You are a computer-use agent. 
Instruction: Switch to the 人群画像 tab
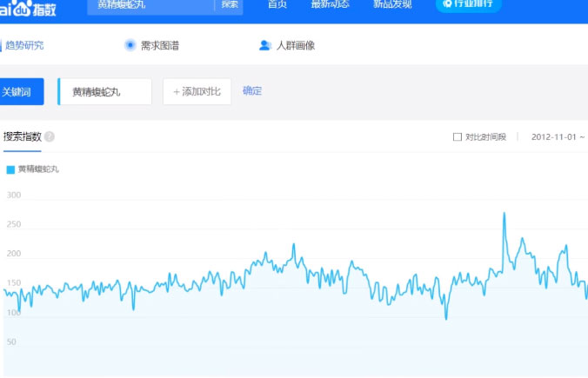coord(296,45)
